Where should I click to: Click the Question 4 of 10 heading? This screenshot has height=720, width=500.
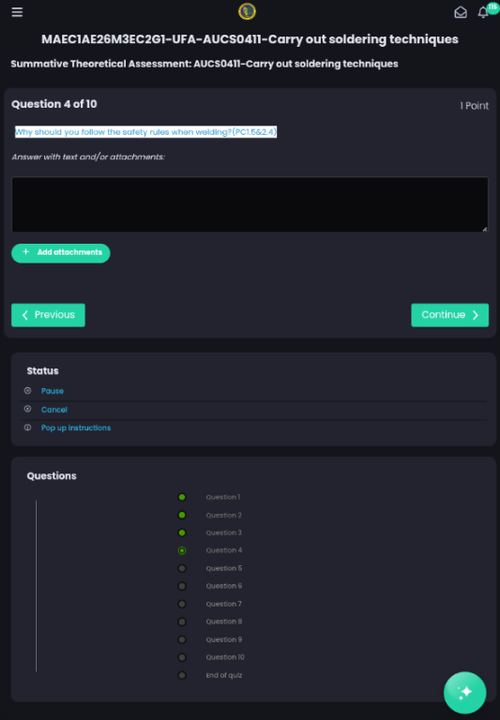(54, 104)
